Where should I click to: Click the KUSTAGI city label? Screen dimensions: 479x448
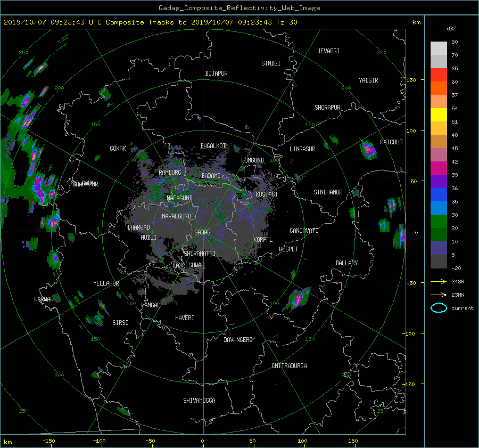point(267,194)
